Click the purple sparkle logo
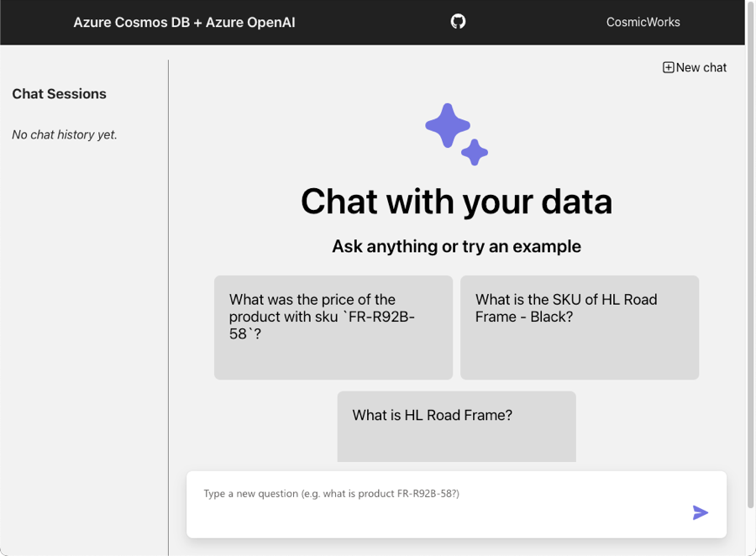 [456, 134]
